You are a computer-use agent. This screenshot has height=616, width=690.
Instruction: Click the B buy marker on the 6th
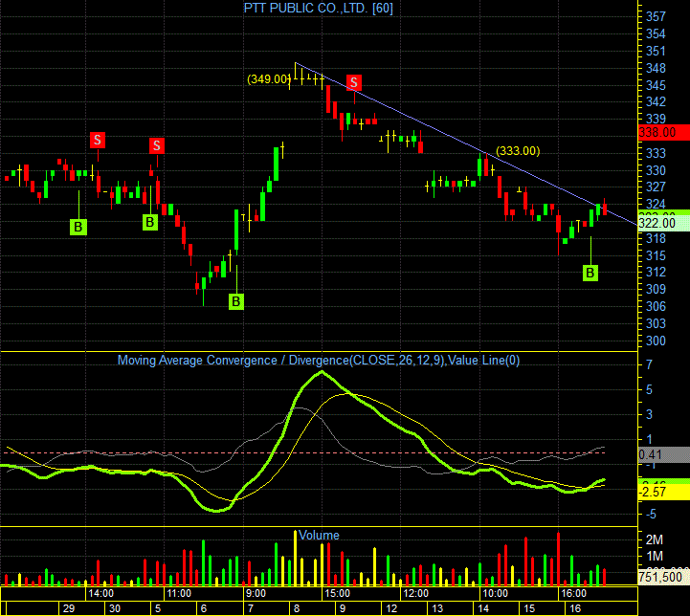(236, 301)
